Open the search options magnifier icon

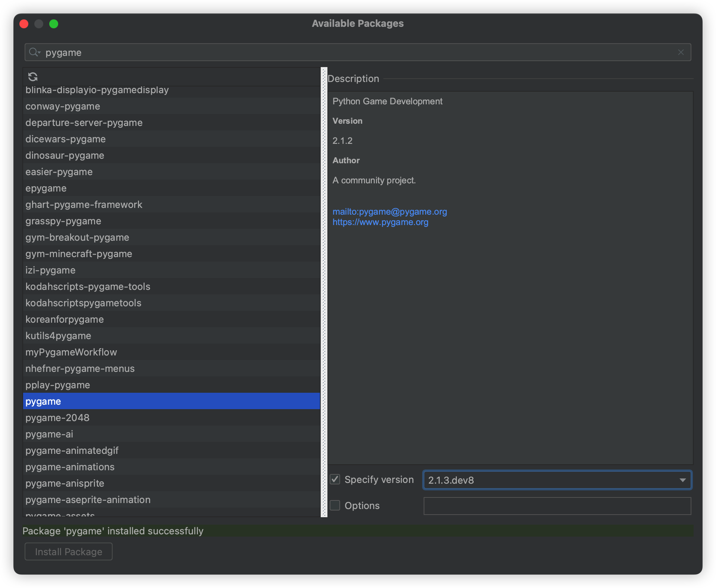34,52
